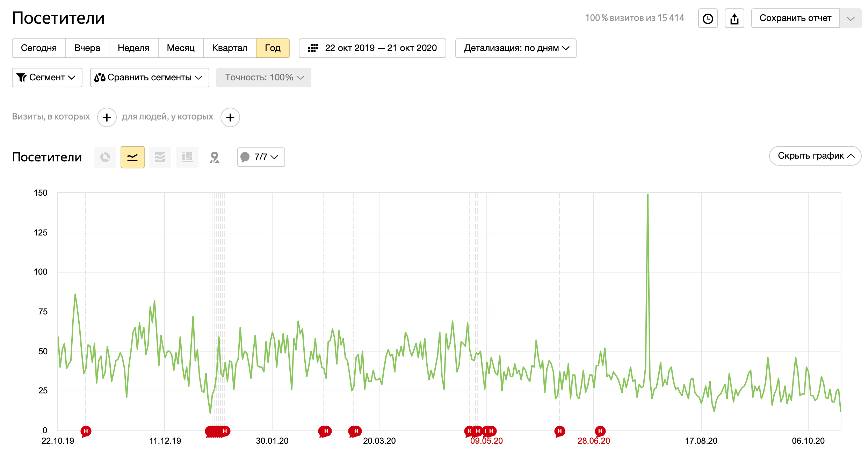Open the 7/7 chart annotations dropdown

(261, 157)
